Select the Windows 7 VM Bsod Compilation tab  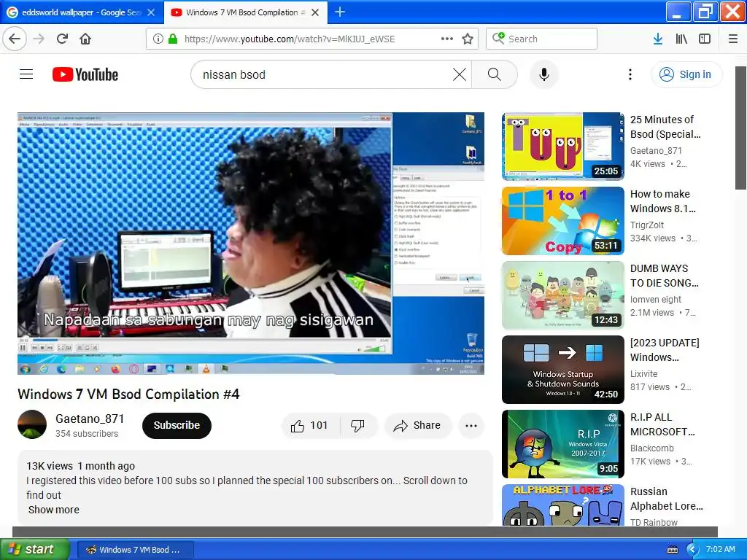(246, 12)
